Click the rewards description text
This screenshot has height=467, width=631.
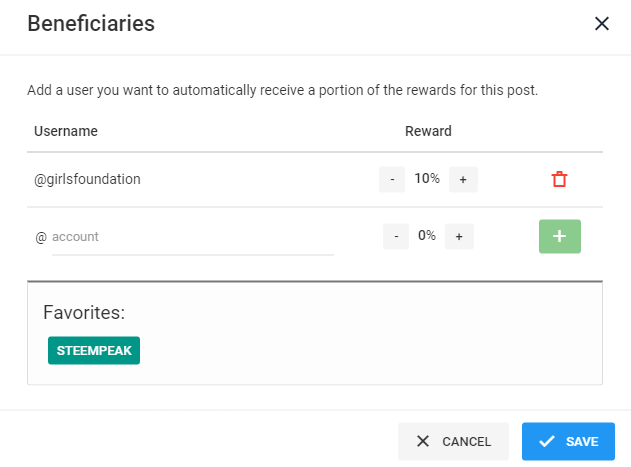click(283, 90)
